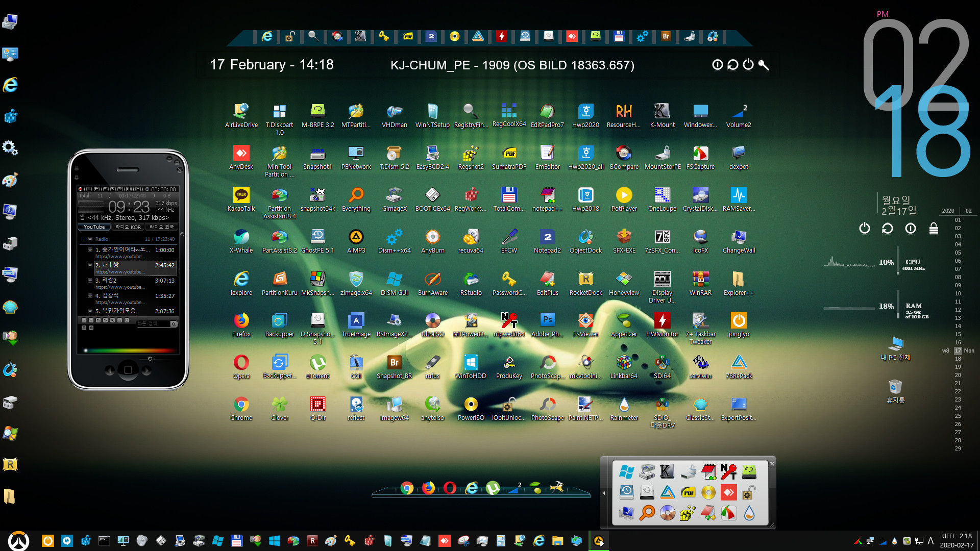Open the WinNTSetup desktop icon
The image size is (980, 551).
pyautogui.click(x=432, y=115)
